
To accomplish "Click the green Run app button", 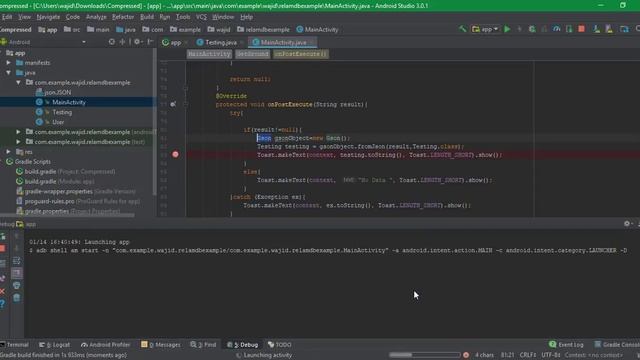I will (x=507, y=29).
